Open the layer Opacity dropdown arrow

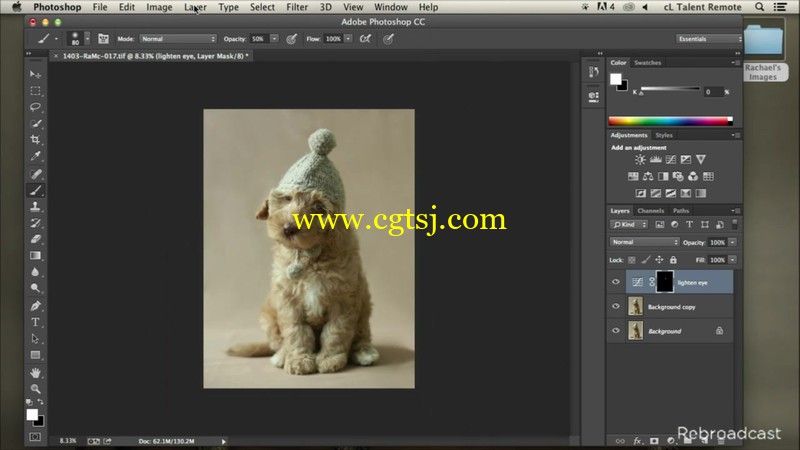(733, 242)
